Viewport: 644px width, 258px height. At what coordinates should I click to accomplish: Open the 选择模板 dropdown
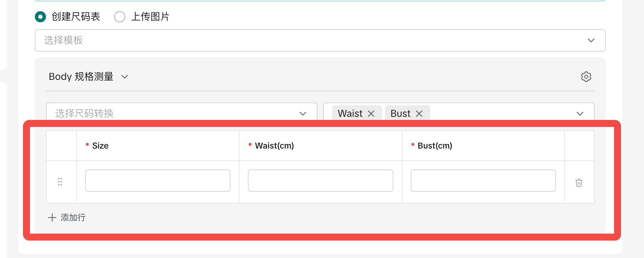coord(320,40)
